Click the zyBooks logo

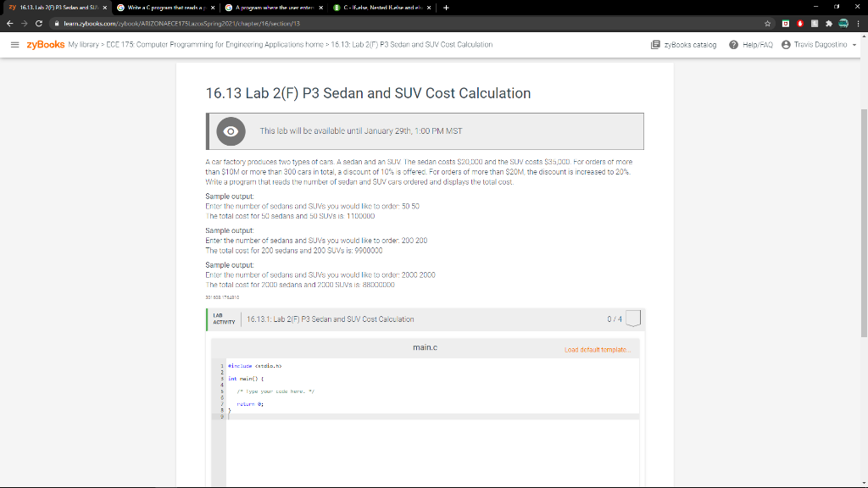[x=46, y=45]
